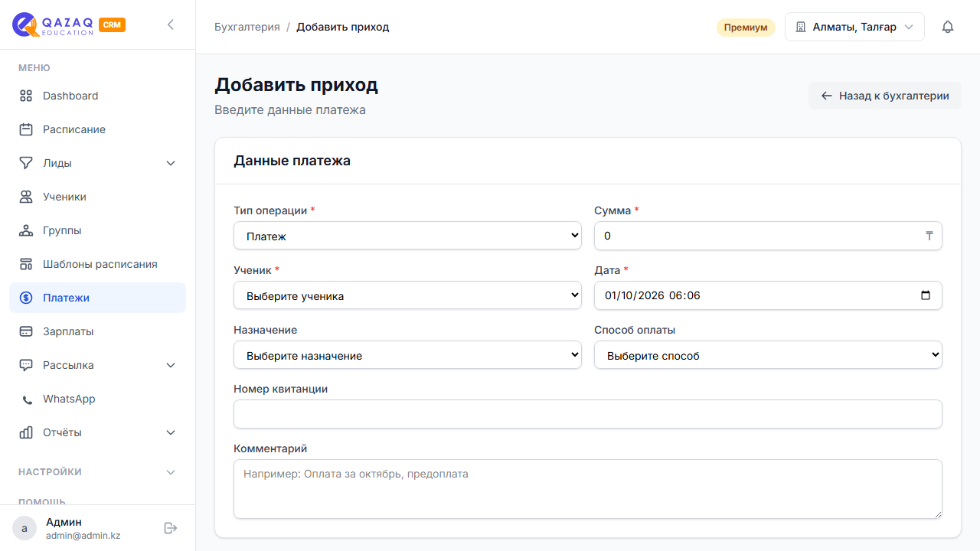980x551 pixels.
Task: Collapse the sidebar with the chevron arrow
Action: click(x=171, y=24)
